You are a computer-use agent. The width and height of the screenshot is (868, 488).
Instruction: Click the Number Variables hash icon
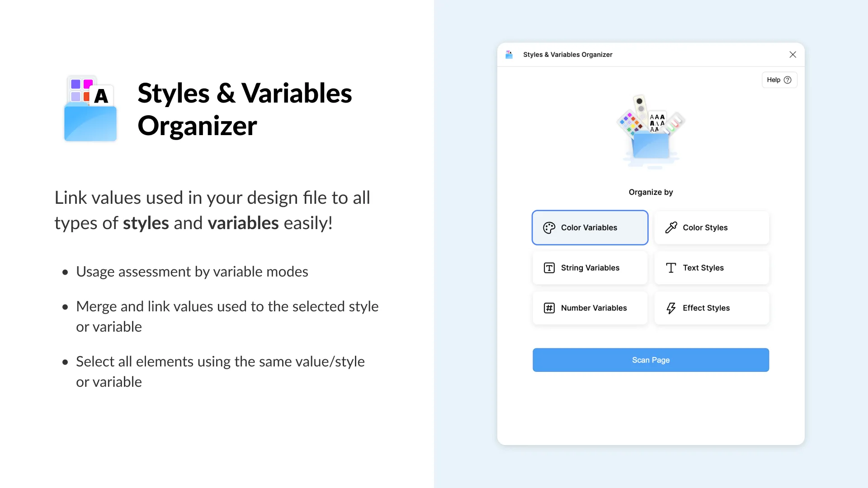[549, 308]
